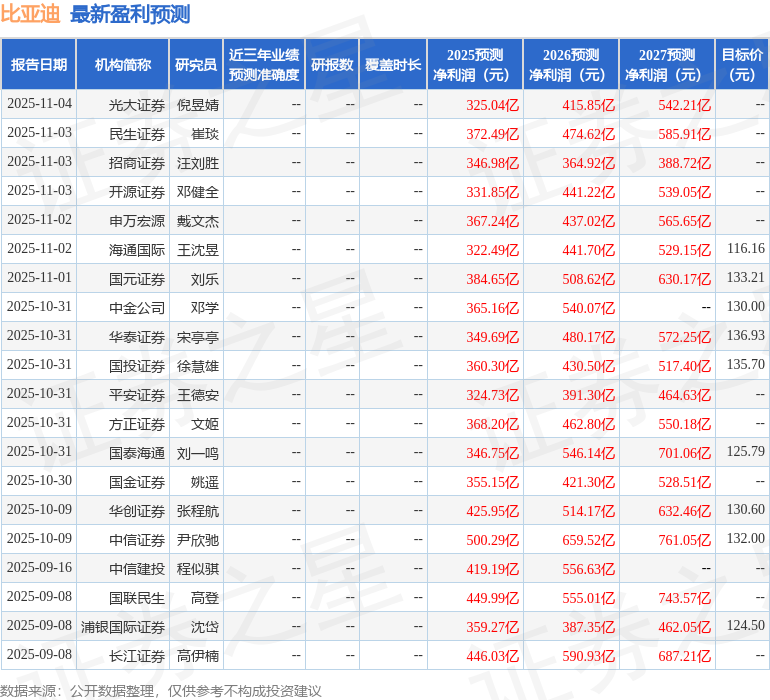770x700 pixels.
Task: Click the 覆盖时长 column header
Action: 393,65
